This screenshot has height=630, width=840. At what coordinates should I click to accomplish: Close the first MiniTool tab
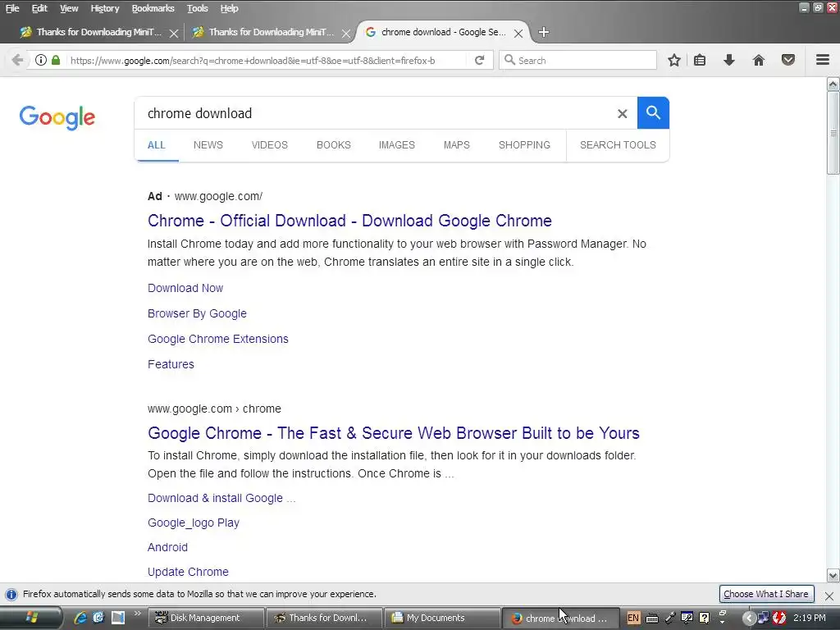174,33
